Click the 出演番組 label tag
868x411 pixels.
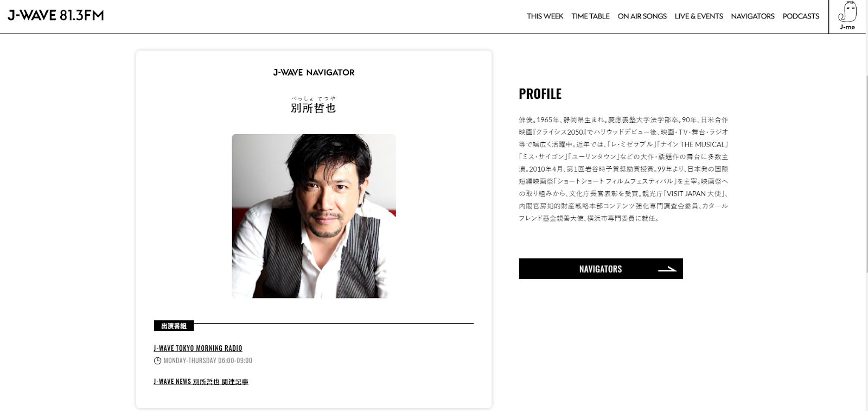tap(174, 326)
